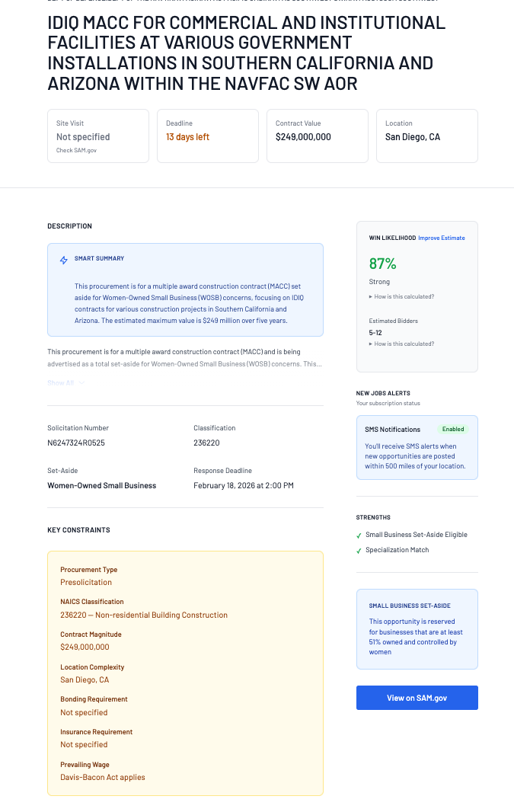The height and width of the screenshot is (812, 514).
Task: Select the Women-Owned Small Business set-aside value
Action: tap(101, 485)
